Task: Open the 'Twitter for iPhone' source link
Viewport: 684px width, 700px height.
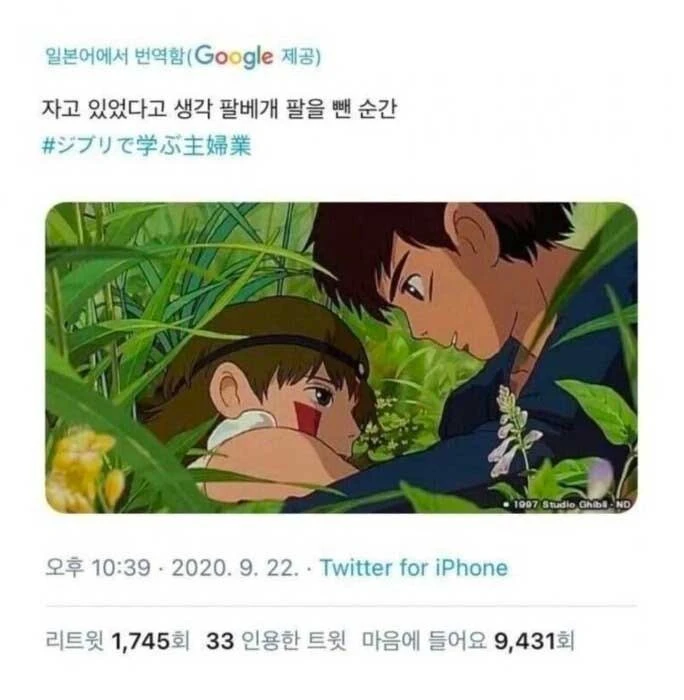Action: point(412,568)
